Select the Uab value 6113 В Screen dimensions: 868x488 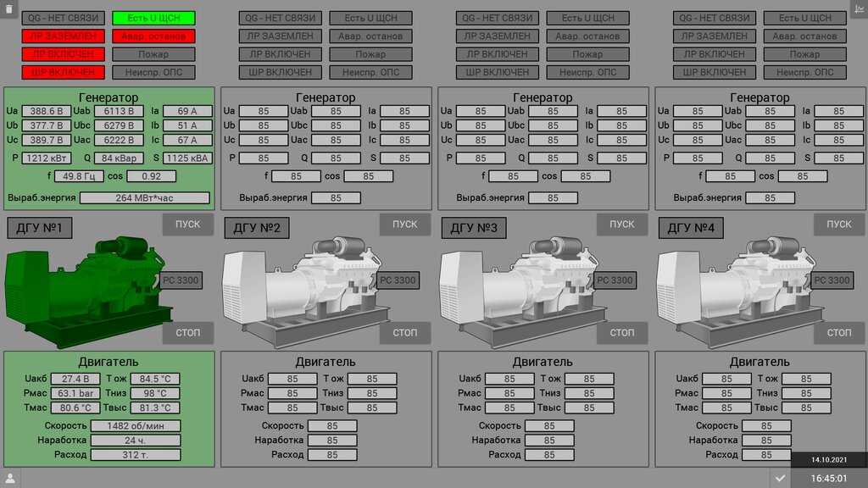[119, 111]
